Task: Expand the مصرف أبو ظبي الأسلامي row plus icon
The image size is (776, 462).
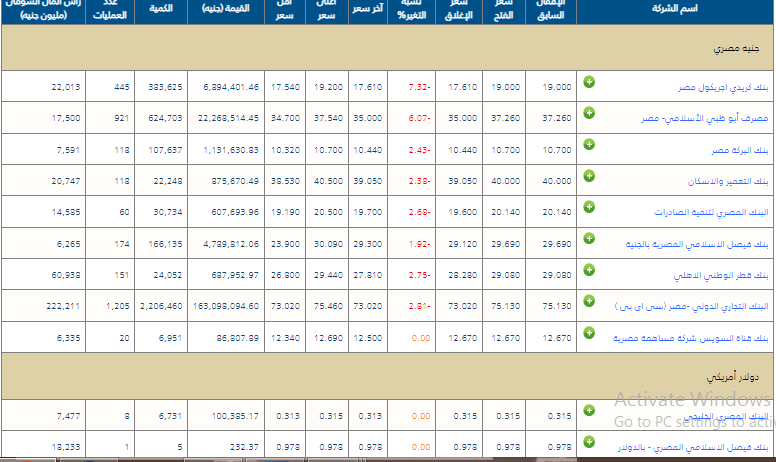Action: pyautogui.click(x=589, y=112)
